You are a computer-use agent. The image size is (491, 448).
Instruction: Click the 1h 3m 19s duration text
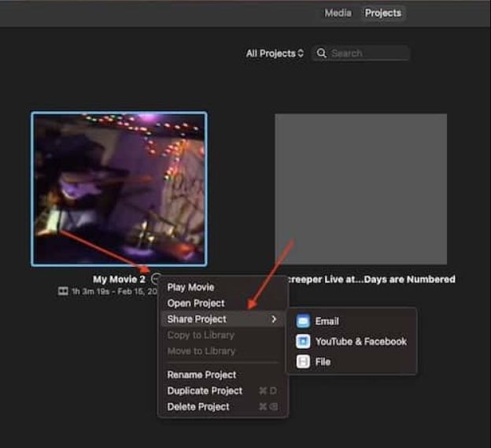[x=90, y=291]
